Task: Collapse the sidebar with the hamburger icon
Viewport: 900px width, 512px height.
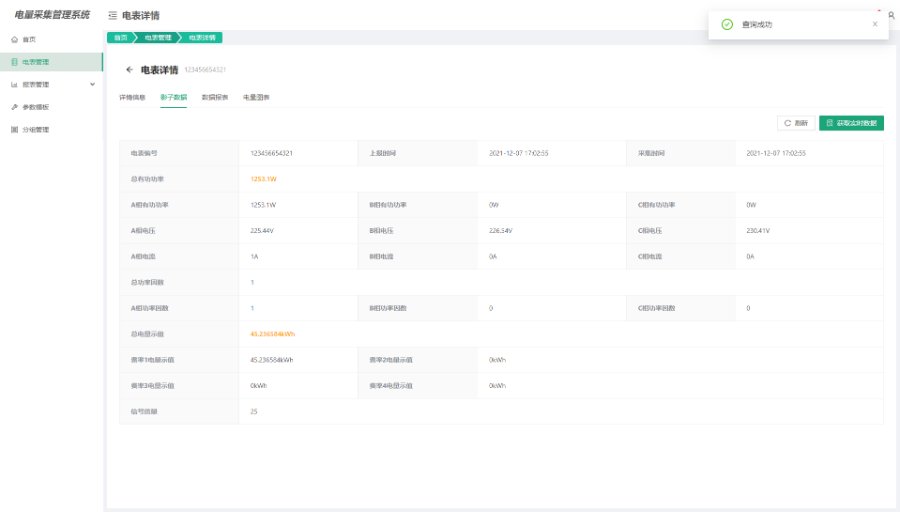Action: coord(113,16)
